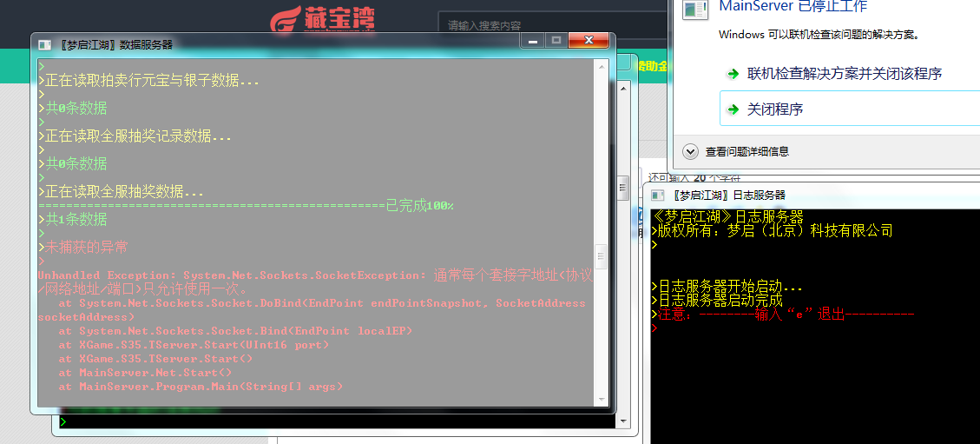Click the data server console scroll-up arrow
Viewport: 980px width, 444px height.
tap(602, 66)
